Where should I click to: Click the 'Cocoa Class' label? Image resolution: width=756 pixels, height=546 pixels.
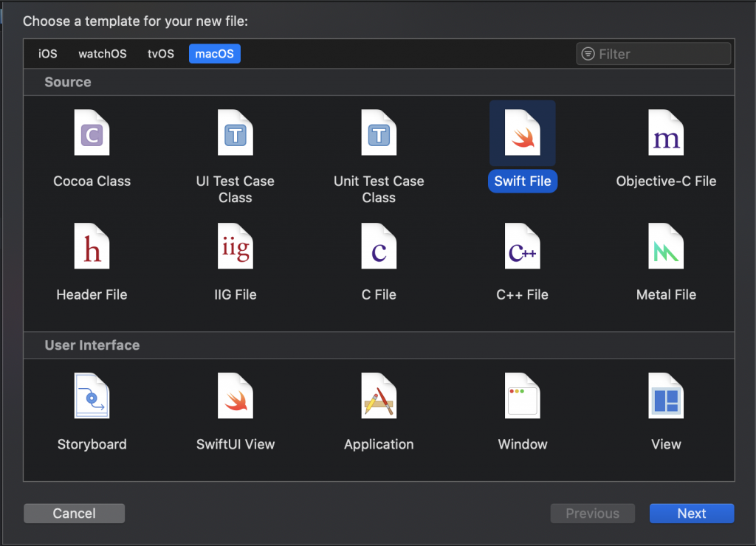click(x=92, y=182)
